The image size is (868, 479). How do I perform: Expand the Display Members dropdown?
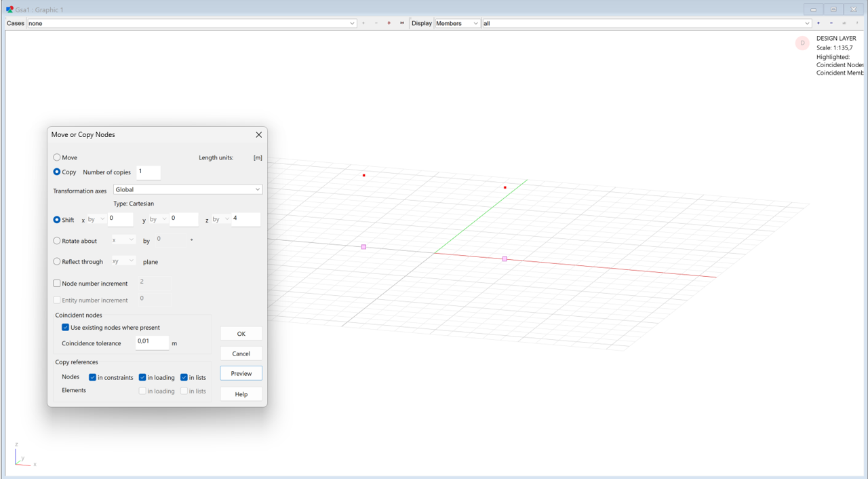(457, 23)
